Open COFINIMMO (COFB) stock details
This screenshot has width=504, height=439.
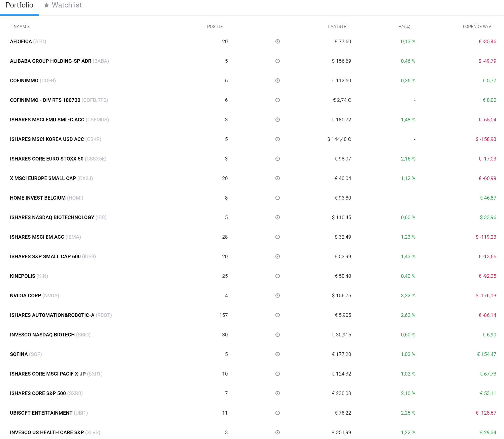(33, 81)
